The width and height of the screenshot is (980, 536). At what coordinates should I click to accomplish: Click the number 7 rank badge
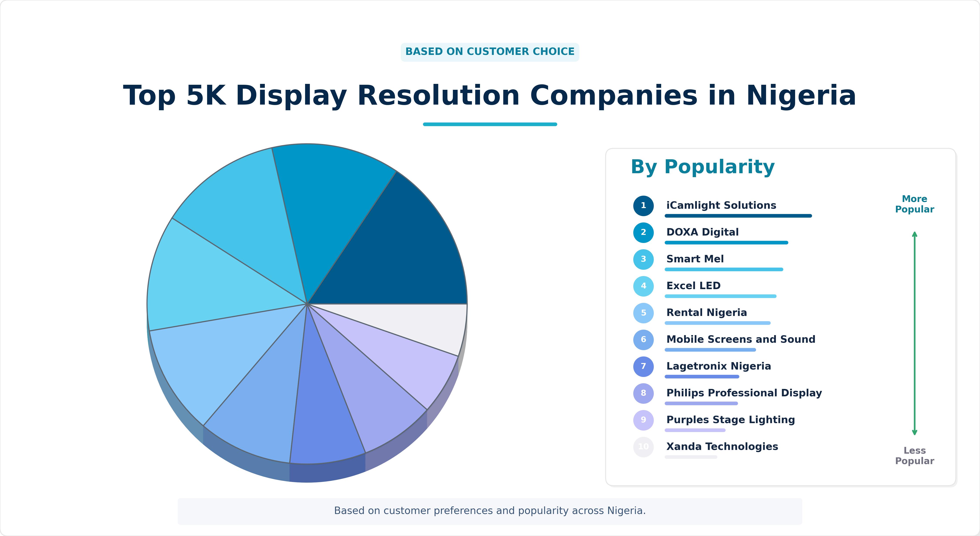[x=643, y=367]
